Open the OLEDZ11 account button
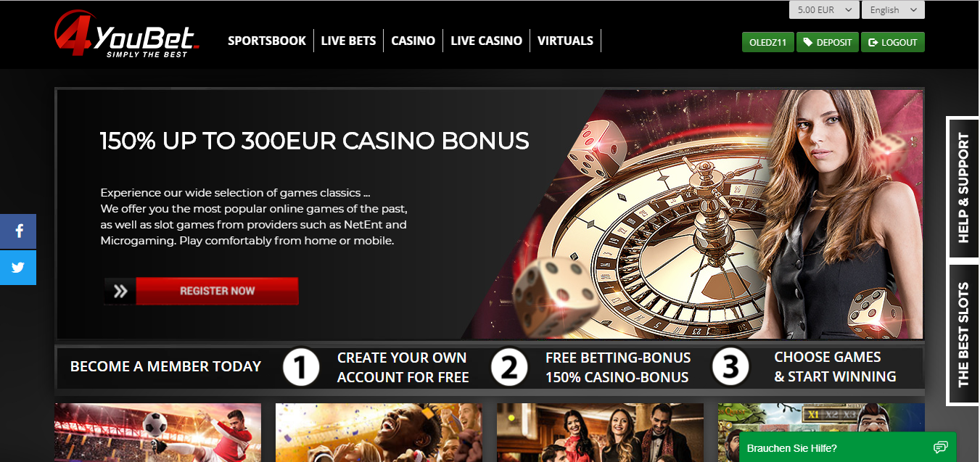Screen dimensions: 980x462 point(768,42)
